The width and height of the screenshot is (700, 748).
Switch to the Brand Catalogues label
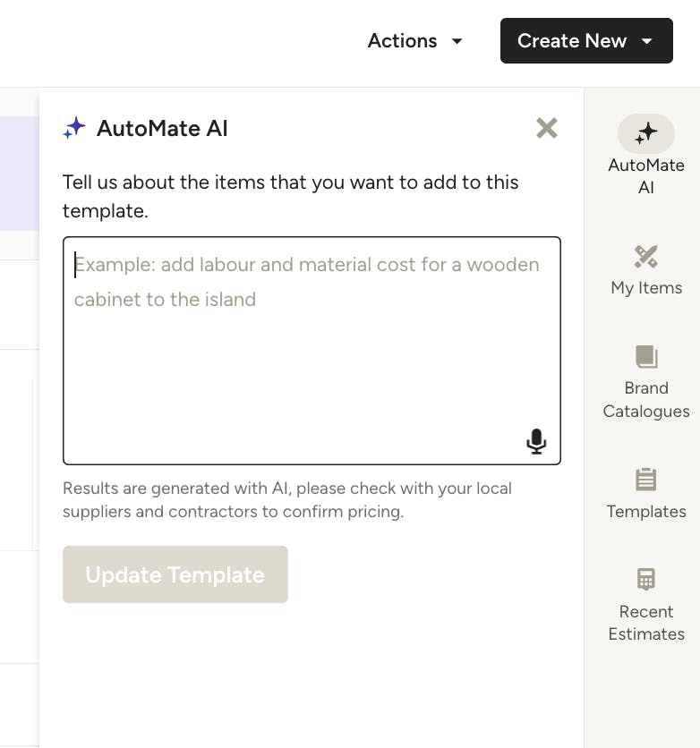pyautogui.click(x=646, y=400)
